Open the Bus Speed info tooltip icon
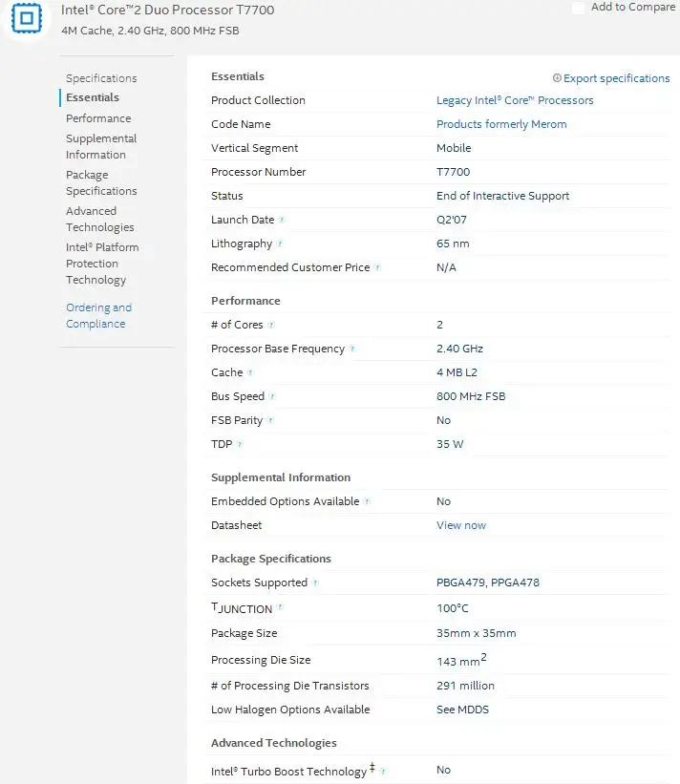680x784 pixels. tap(272, 396)
